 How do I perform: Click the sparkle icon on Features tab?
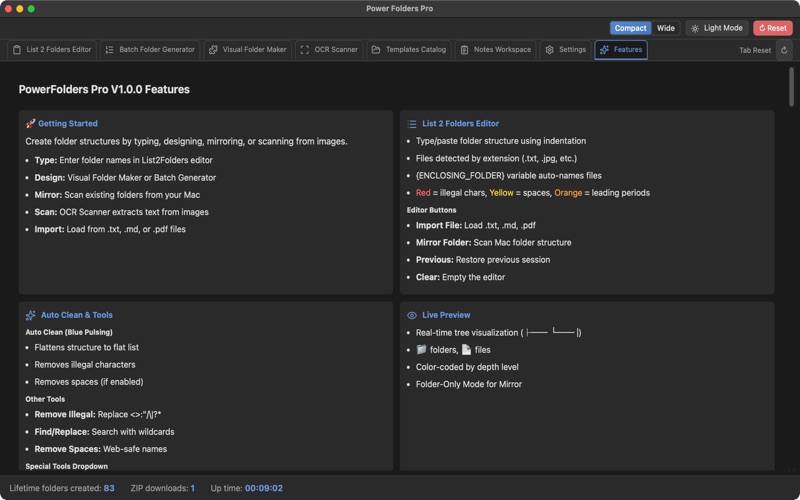pos(605,50)
